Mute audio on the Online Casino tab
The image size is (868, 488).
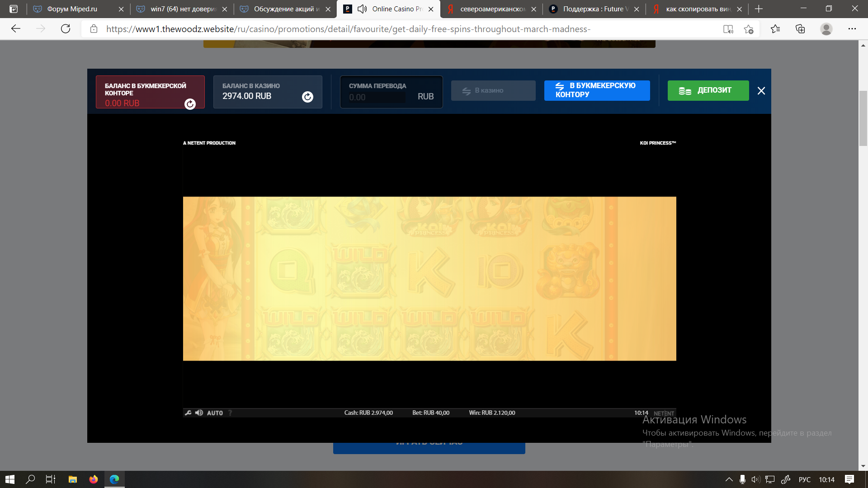[x=362, y=9]
